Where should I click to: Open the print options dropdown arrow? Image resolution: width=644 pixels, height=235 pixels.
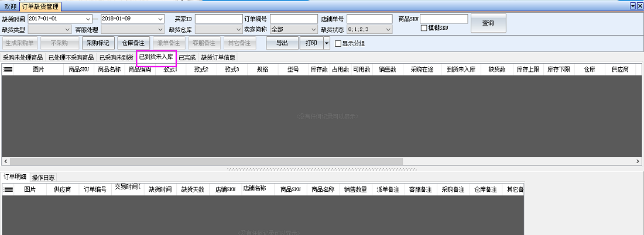[x=326, y=43]
